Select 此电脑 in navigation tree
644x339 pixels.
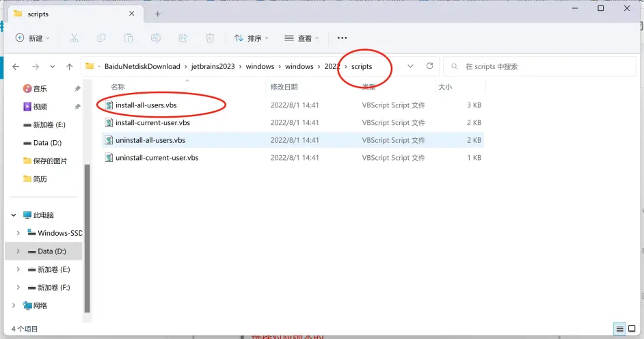pos(38,215)
